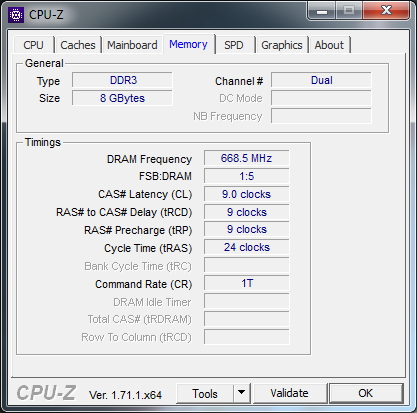Confirm with the OK button
The width and height of the screenshot is (417, 413).
[366, 394]
